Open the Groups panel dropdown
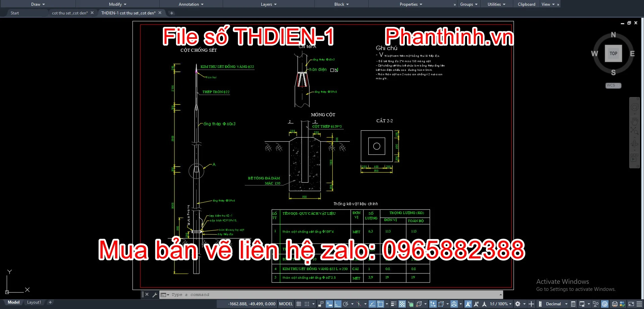The image size is (644, 309). point(469,4)
